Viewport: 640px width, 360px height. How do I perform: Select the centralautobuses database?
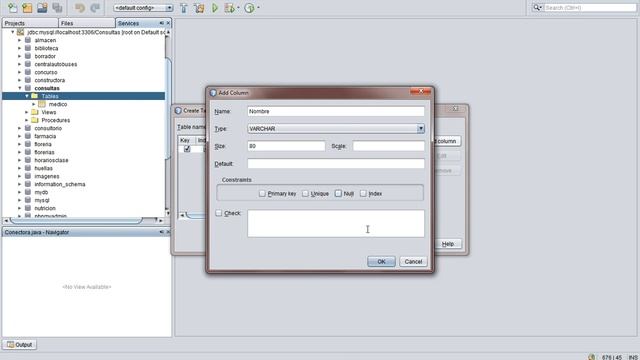(56, 64)
